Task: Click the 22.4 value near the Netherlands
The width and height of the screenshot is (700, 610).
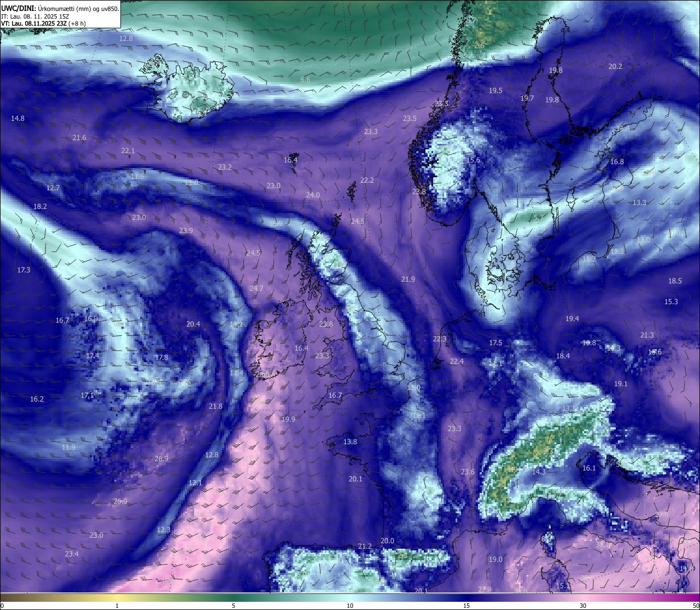Action: [457, 361]
